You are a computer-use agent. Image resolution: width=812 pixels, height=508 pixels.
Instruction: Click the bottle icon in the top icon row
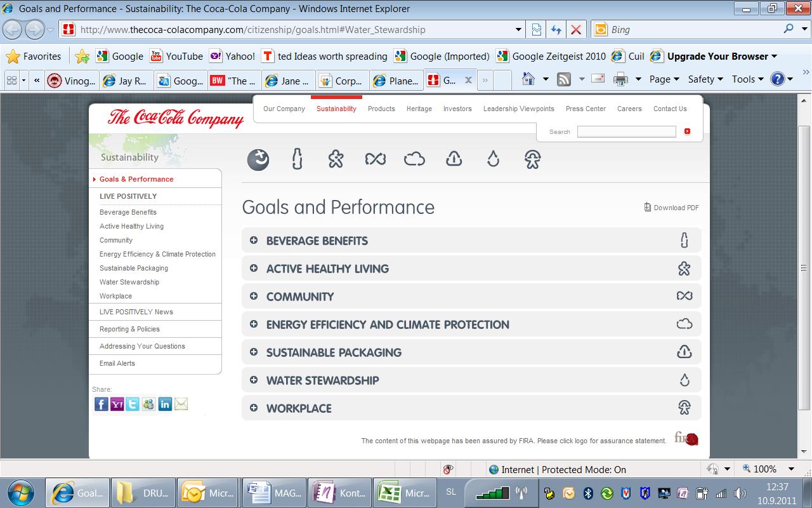pos(297,159)
